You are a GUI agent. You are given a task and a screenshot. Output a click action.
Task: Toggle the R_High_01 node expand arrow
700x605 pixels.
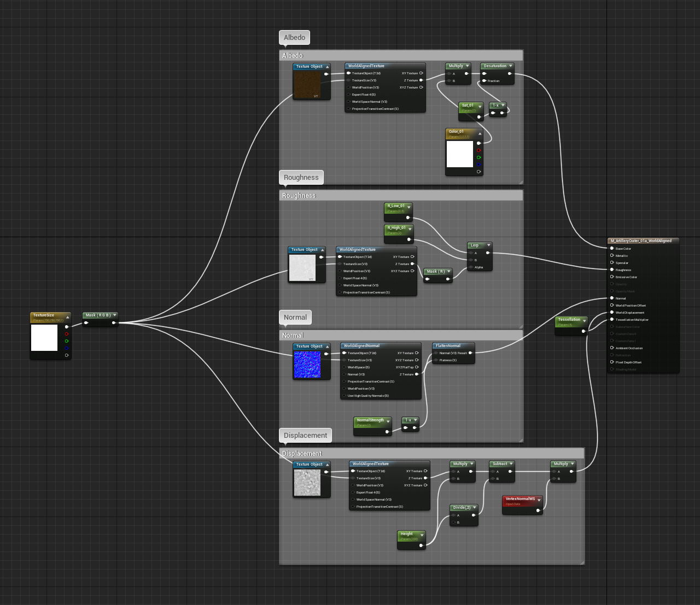(410, 229)
